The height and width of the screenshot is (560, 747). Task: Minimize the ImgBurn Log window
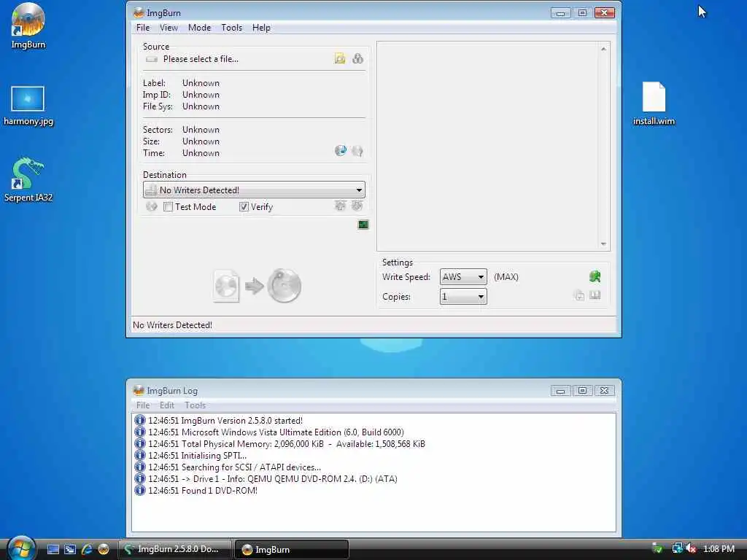[x=561, y=391]
